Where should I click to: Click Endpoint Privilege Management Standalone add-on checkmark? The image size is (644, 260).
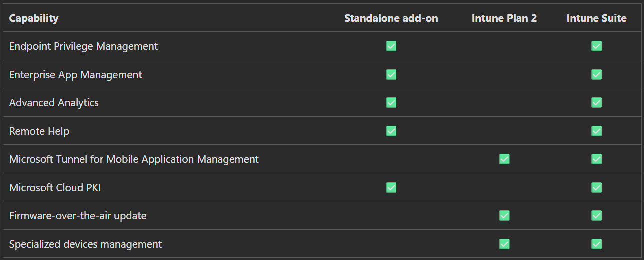tap(391, 46)
